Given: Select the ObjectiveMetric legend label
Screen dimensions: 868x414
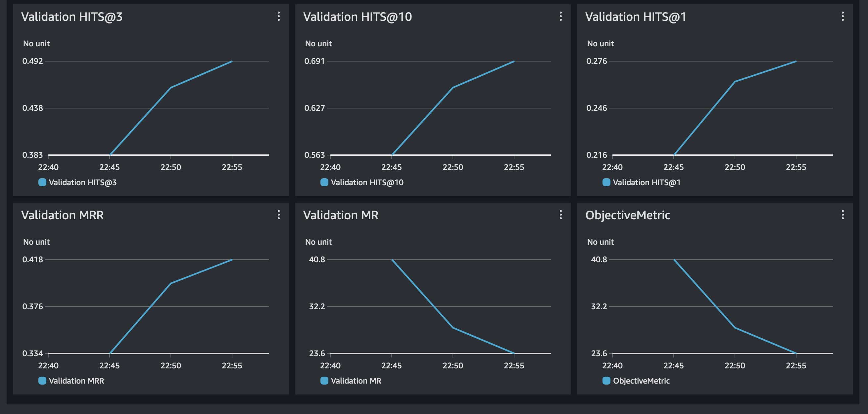Looking at the screenshot, I should click(641, 381).
